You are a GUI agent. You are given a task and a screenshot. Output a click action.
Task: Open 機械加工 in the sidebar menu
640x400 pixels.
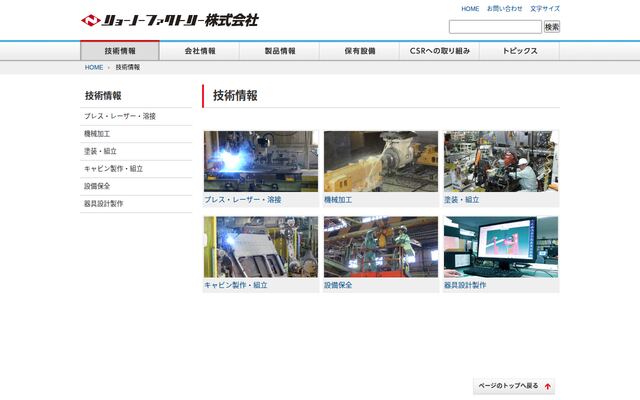tap(136, 134)
